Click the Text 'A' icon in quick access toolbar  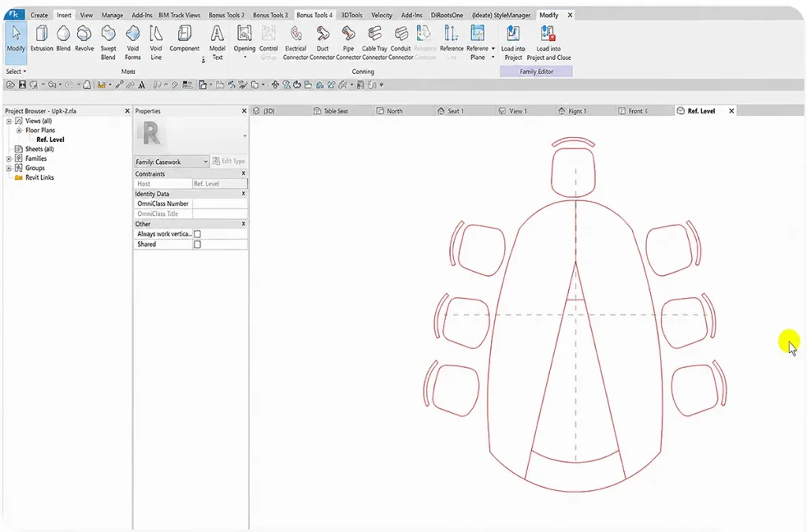pyautogui.click(x=142, y=85)
